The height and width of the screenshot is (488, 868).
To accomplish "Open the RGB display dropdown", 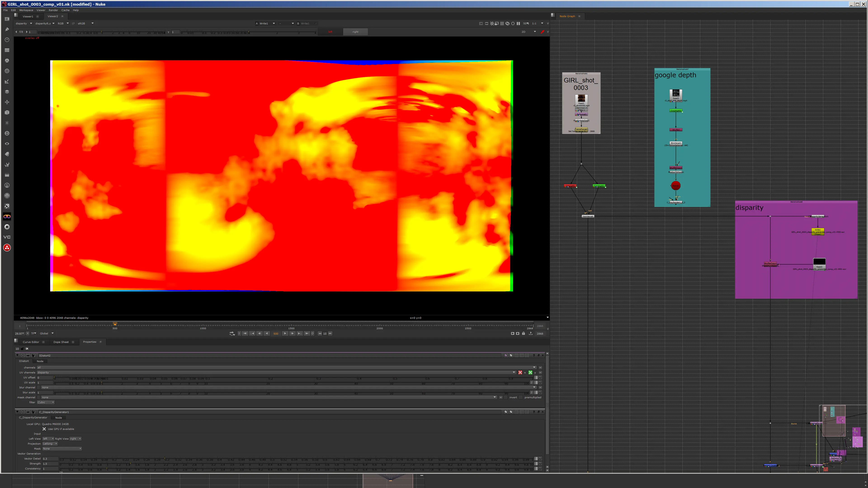I will coord(63,23).
